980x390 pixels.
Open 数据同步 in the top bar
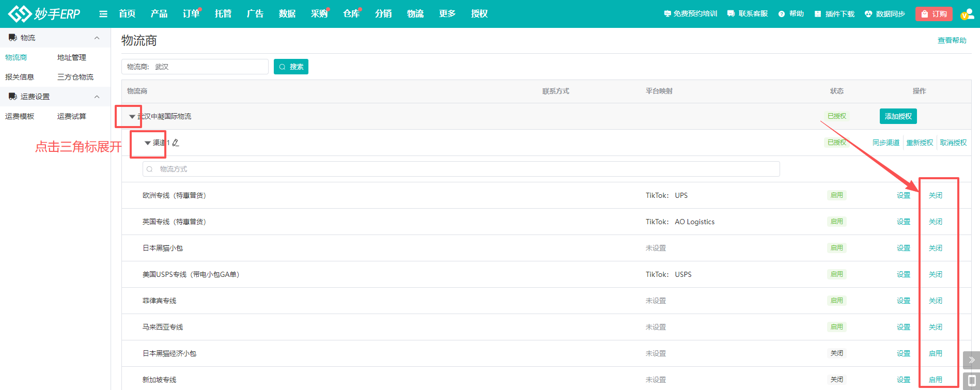(x=885, y=14)
